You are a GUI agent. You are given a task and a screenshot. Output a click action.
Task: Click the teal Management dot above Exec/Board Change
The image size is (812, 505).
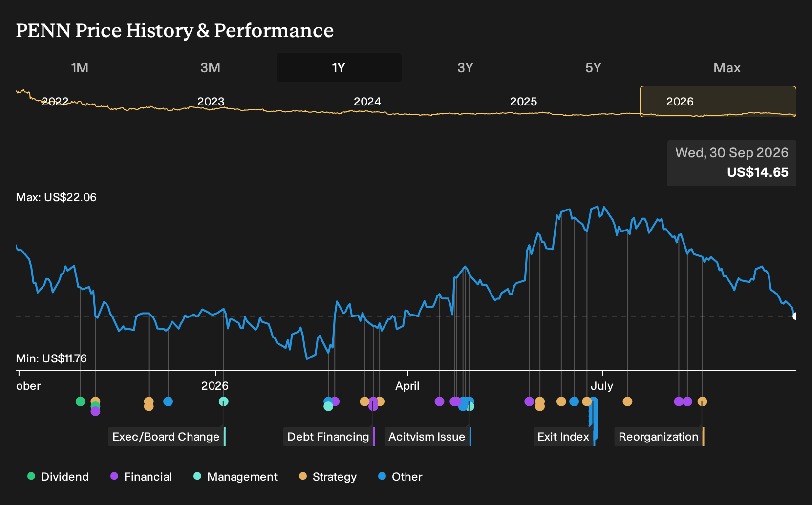click(223, 401)
